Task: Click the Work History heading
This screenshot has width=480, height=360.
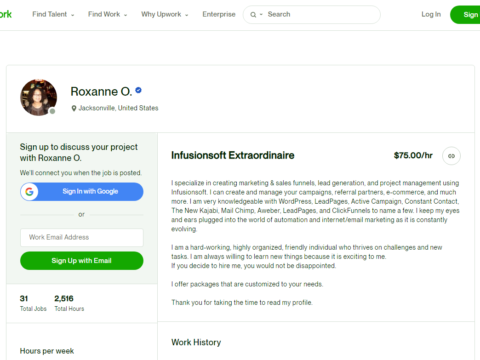Action: [196, 342]
